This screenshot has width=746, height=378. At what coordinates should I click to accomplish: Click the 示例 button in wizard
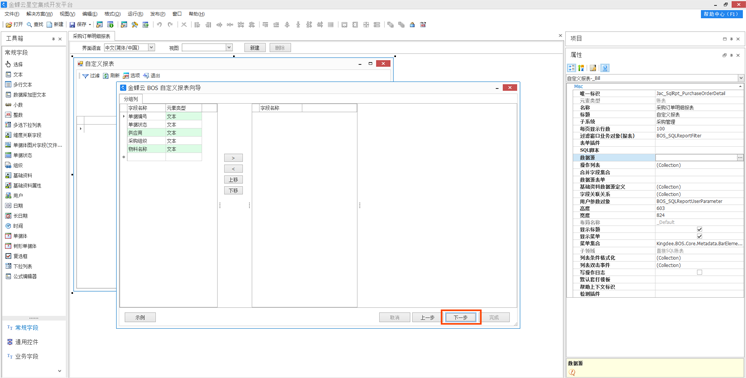click(140, 317)
